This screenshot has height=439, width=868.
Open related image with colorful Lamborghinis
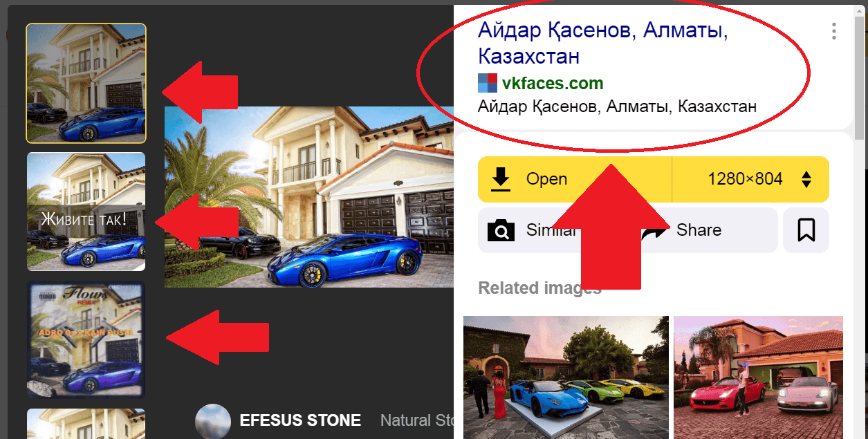point(566,377)
